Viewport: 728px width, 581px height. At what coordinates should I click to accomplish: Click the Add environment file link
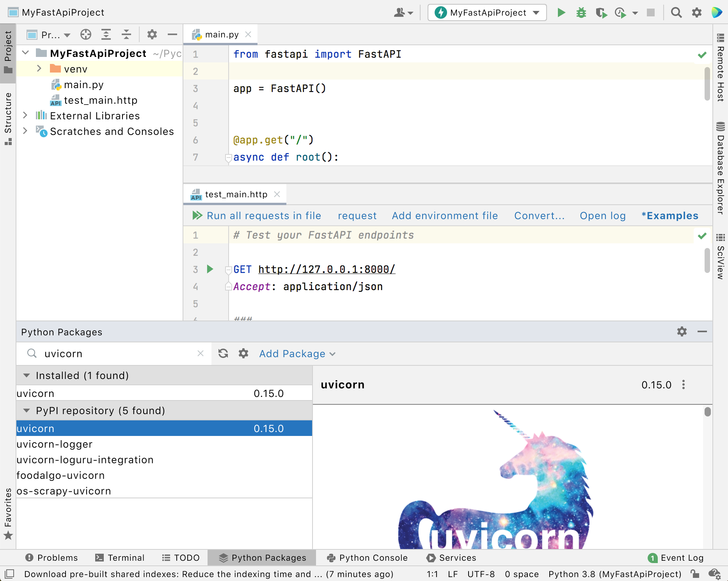coord(444,216)
